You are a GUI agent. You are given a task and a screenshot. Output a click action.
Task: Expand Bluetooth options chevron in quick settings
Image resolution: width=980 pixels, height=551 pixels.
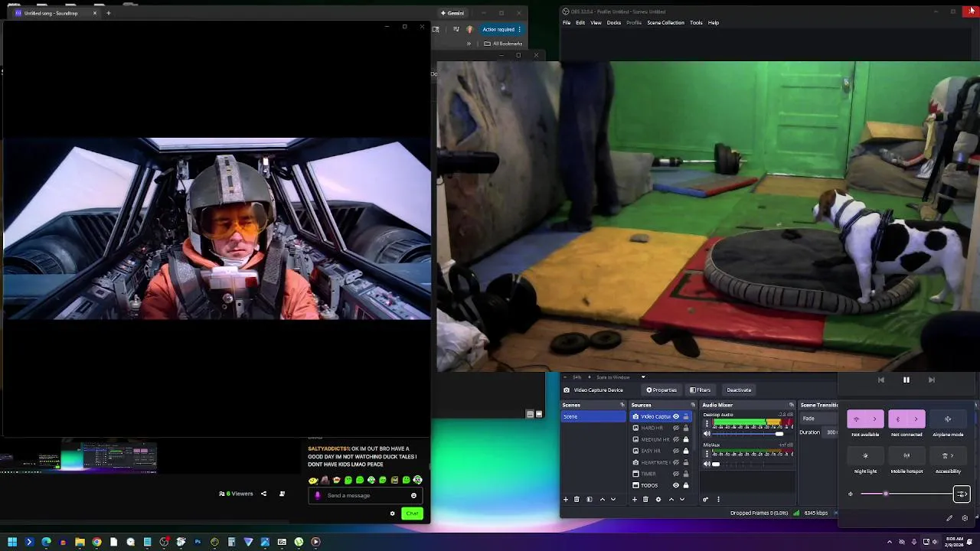(916, 419)
